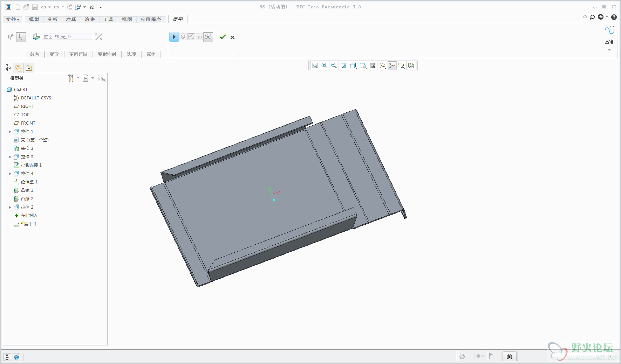Screen dimensions: 621x364
Task: Click the Zoom In magnifier icon
Action: click(325, 66)
